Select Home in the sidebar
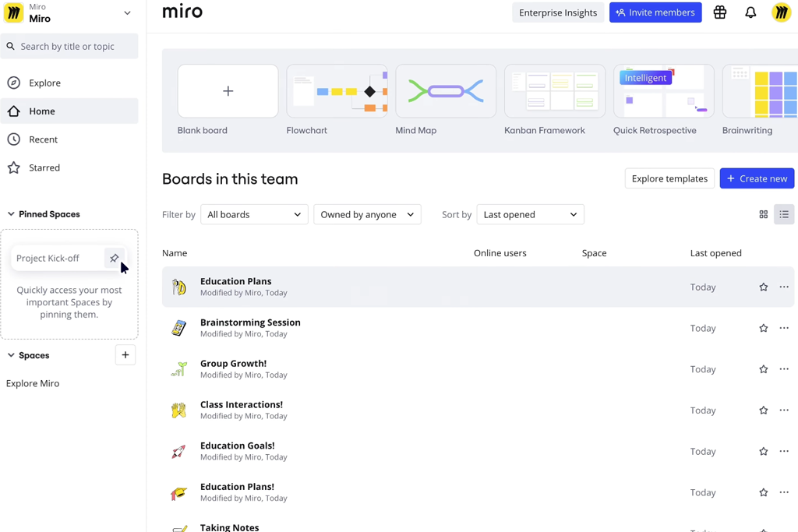The image size is (798, 532). 69,111
